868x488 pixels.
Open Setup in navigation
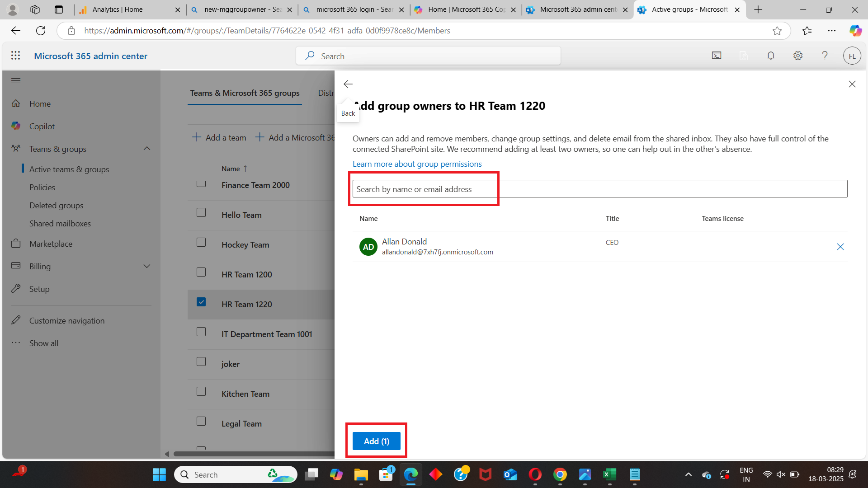coord(39,289)
